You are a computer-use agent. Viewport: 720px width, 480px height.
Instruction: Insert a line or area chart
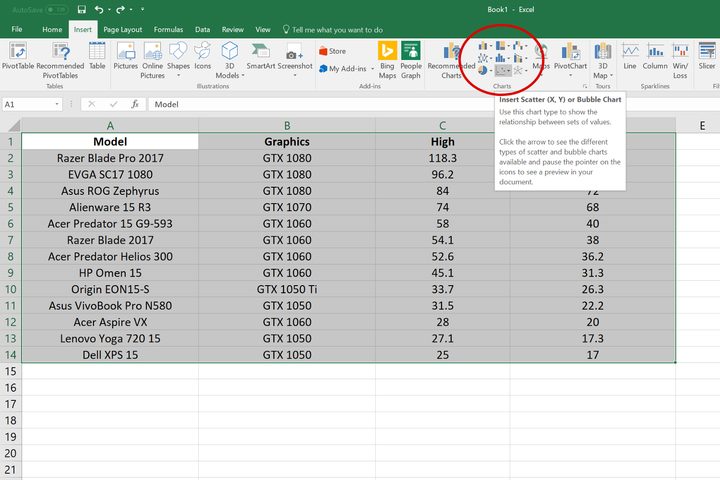[x=484, y=58]
